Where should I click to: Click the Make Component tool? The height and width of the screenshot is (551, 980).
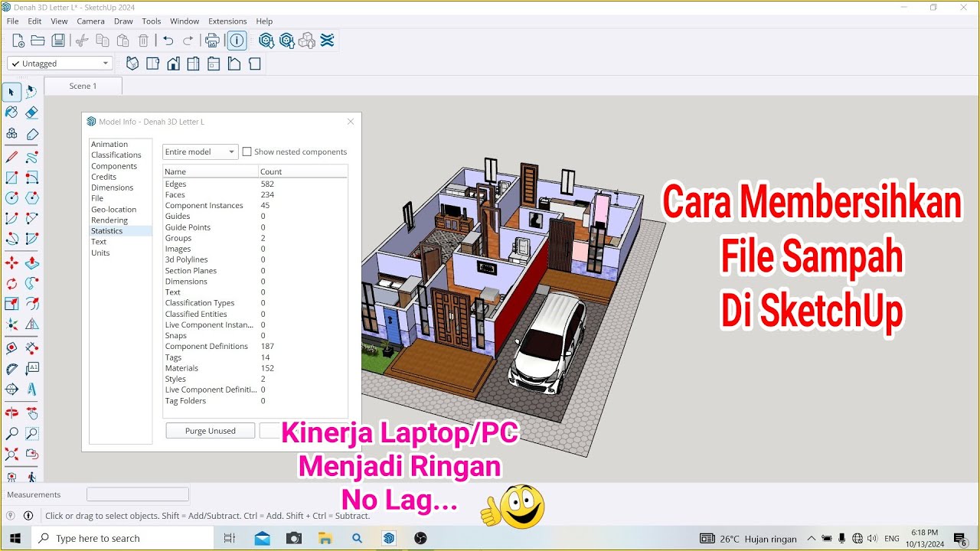[x=11, y=133]
